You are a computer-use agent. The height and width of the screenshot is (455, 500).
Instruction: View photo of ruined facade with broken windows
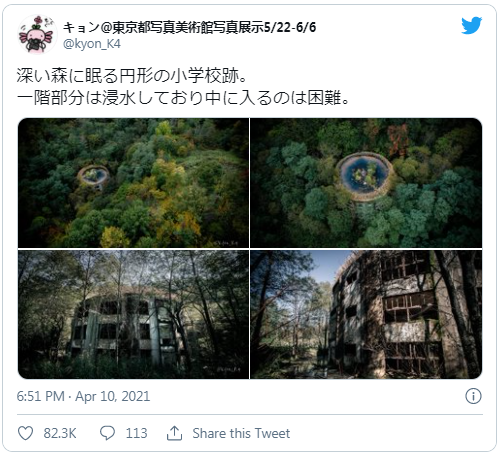[366, 314]
